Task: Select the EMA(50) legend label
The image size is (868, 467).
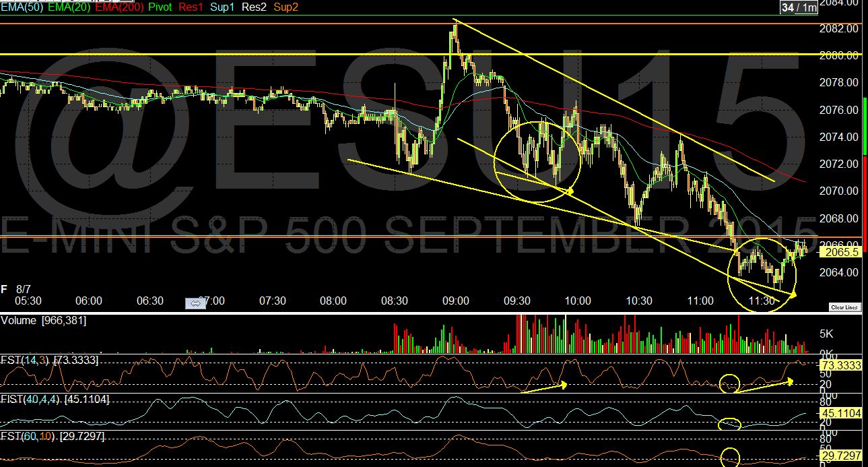Action: tap(20, 7)
